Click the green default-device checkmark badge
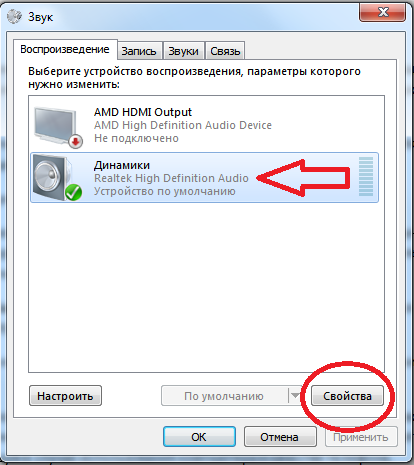This screenshot has height=465, width=414. (x=73, y=193)
